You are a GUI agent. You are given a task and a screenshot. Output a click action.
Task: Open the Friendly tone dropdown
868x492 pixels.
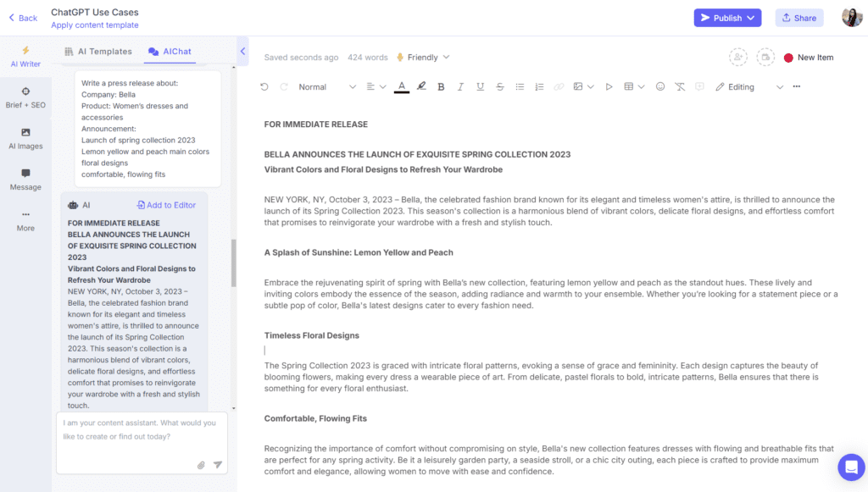point(423,58)
